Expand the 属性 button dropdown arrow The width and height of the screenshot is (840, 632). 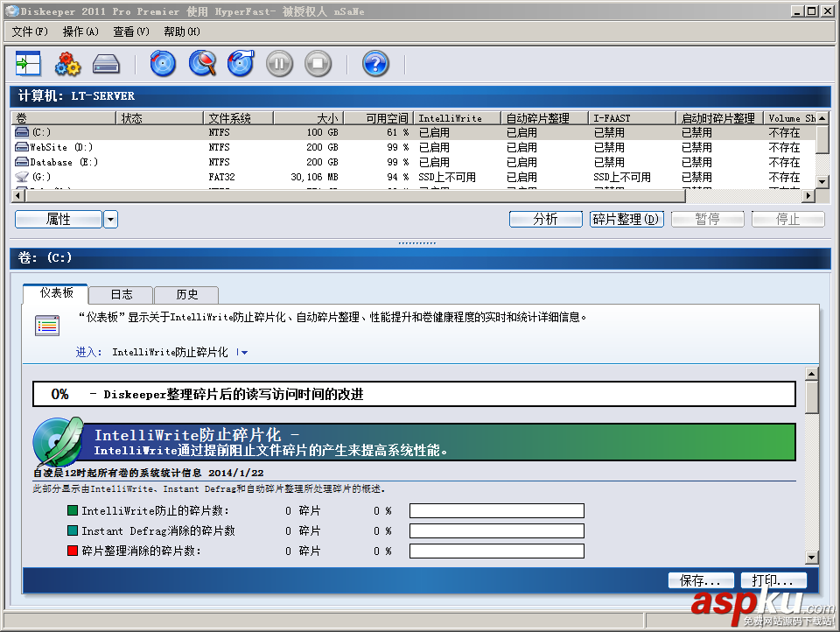point(110,219)
